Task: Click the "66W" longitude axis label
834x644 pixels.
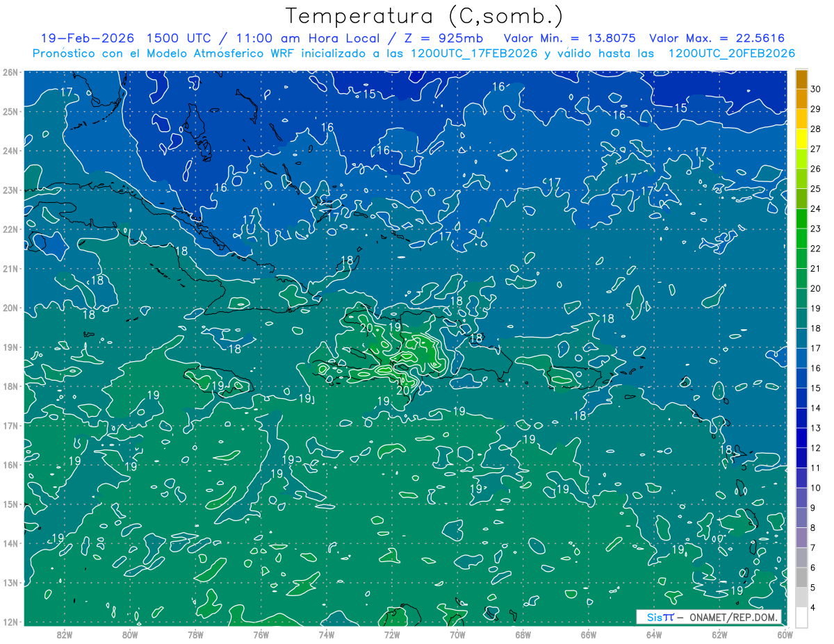Action: 588,634
